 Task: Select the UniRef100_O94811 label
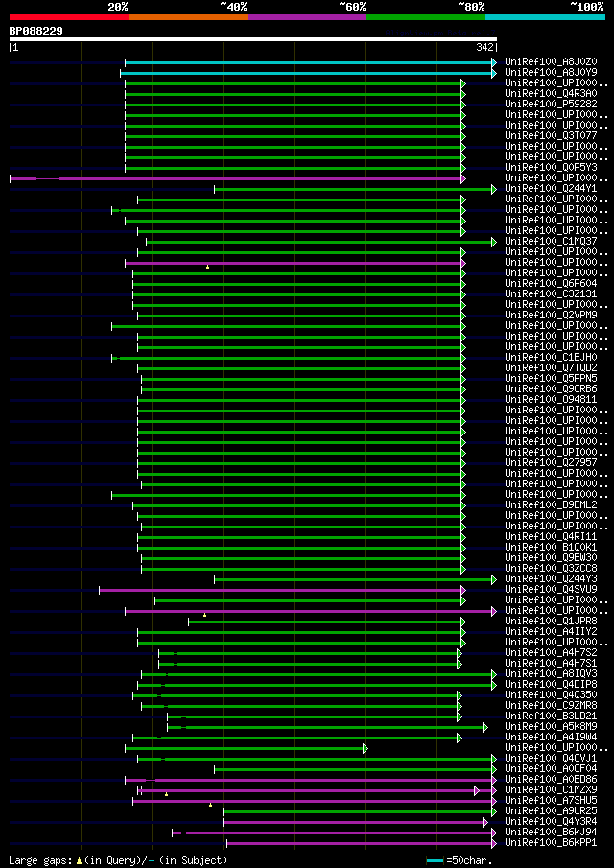tap(551, 400)
